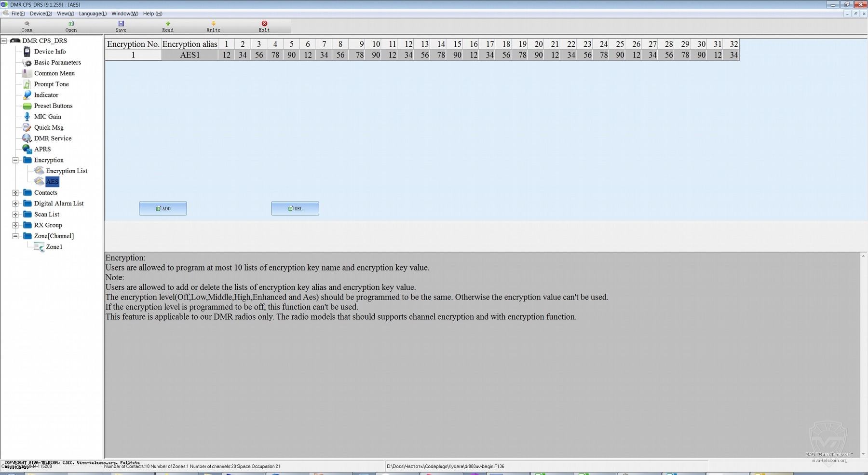Collapse the Zone[Channel] folder
This screenshot has height=475, width=868.
click(x=15, y=236)
